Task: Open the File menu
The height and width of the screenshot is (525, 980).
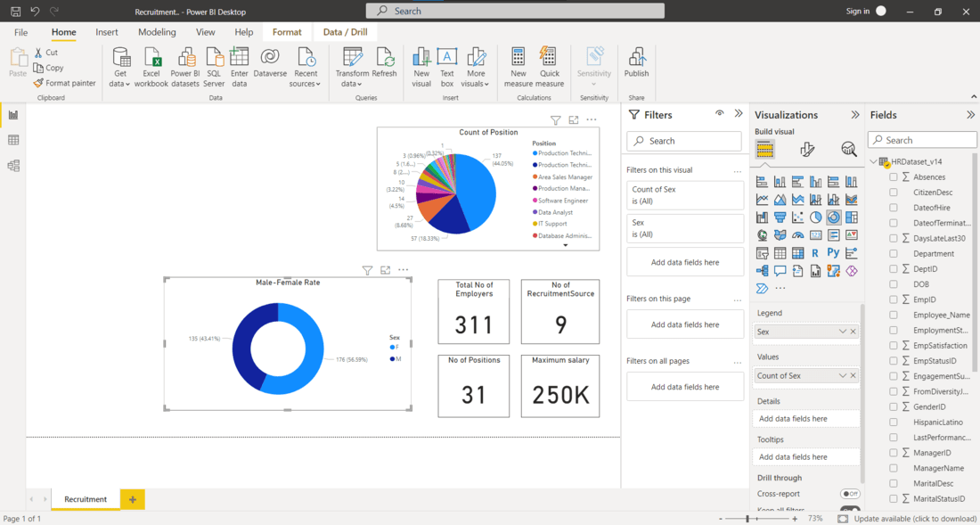Action: point(20,32)
